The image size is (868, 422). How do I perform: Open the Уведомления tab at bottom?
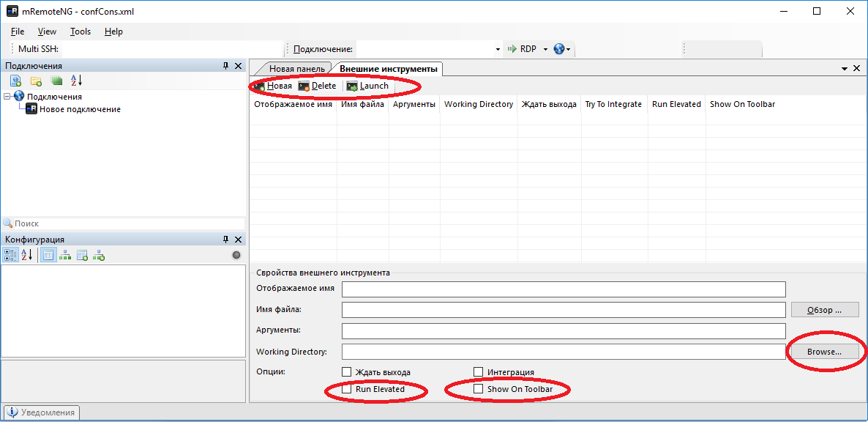pyautogui.click(x=42, y=412)
